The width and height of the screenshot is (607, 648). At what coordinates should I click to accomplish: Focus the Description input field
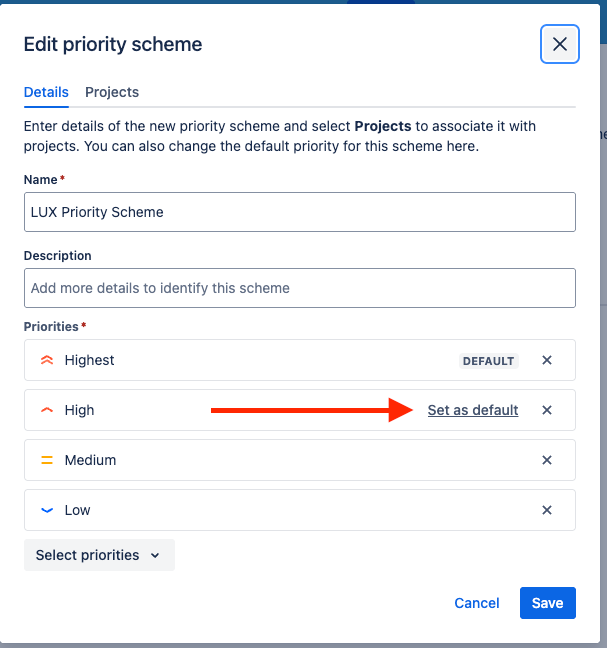pos(300,288)
